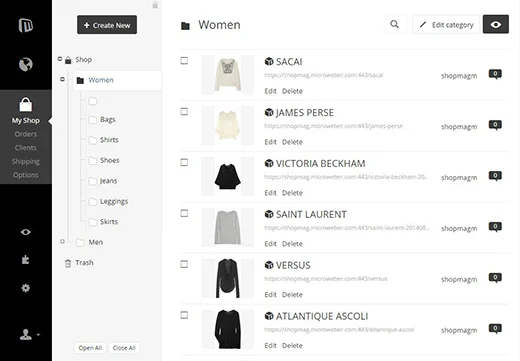This screenshot has width=520, height=361.
Task: Check the SAINT LAURENT product checkbox
Action: (x=184, y=213)
